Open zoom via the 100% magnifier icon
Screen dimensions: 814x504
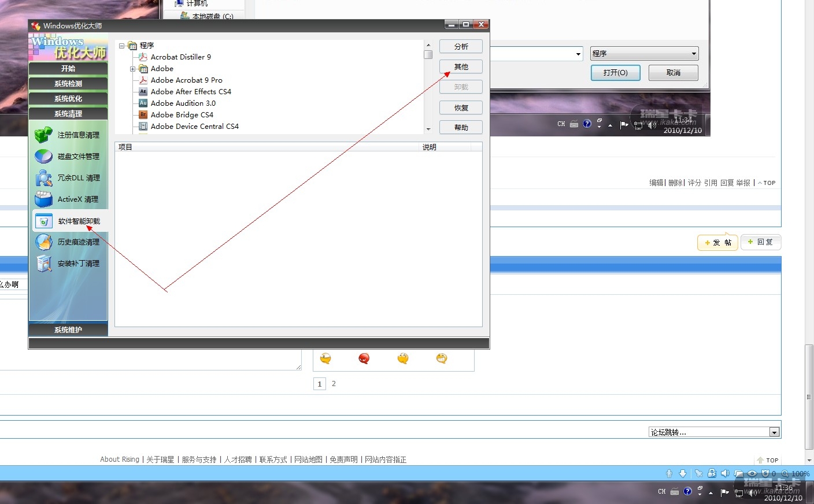pyautogui.click(x=785, y=473)
